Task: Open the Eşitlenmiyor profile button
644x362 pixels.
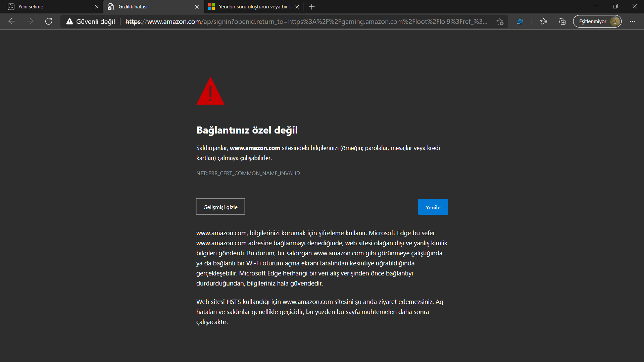Action: 597,21
